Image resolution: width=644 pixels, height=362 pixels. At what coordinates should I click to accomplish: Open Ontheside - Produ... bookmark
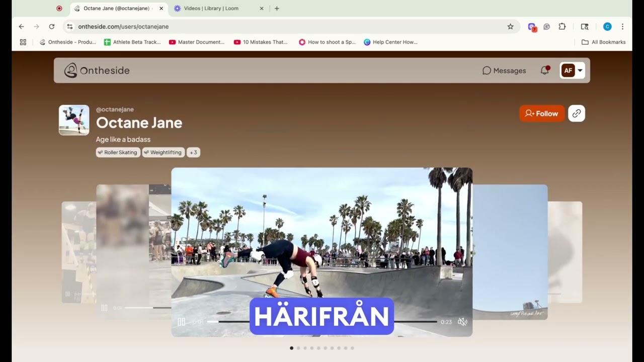click(x=67, y=42)
